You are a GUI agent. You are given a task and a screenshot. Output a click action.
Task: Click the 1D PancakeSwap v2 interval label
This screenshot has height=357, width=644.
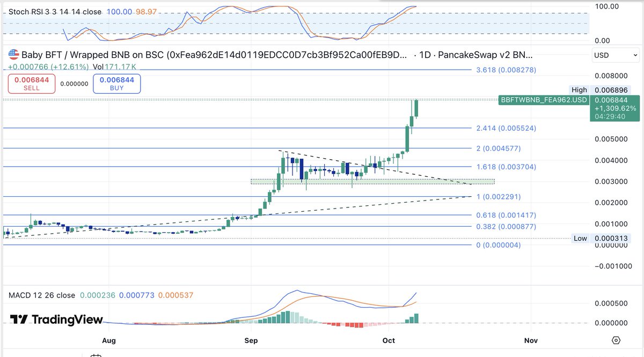coord(477,55)
